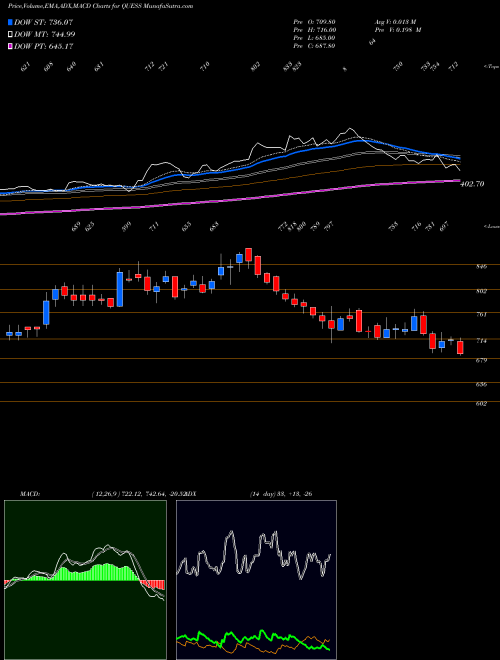This screenshot has height=660, width=500.
Task: Click the highest red candlestick at chart peak
Action: (248, 255)
